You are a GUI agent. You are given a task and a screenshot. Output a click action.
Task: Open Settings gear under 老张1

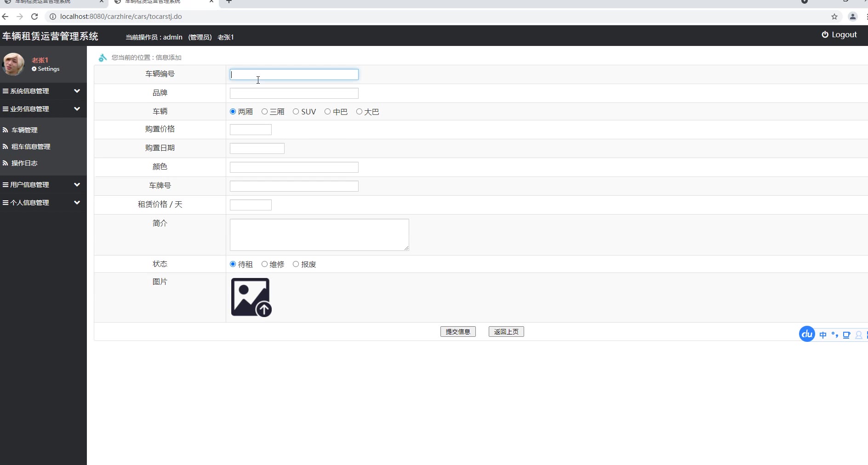pos(34,69)
